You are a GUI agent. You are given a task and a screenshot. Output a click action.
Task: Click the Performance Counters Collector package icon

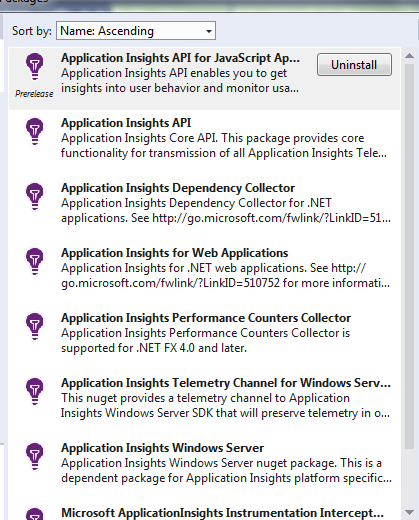pos(35,327)
